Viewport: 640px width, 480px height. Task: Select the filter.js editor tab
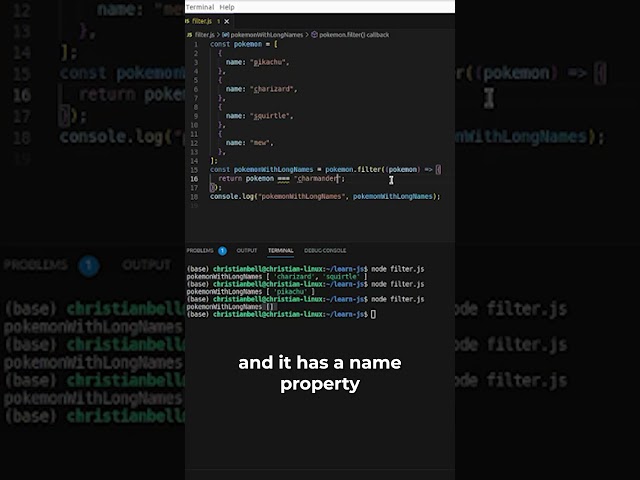click(x=202, y=21)
